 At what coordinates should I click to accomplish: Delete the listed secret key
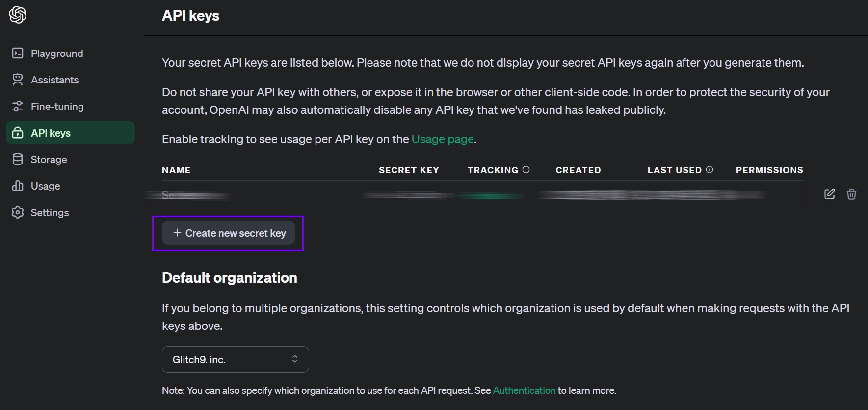tap(851, 194)
